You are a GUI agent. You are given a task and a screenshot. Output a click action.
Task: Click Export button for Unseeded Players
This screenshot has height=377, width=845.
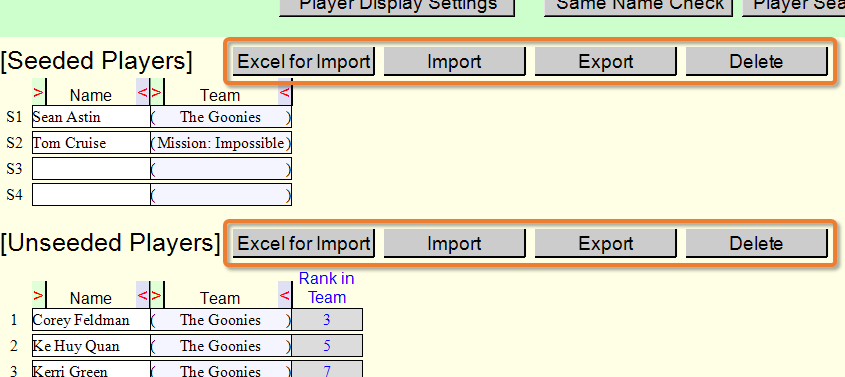(605, 243)
